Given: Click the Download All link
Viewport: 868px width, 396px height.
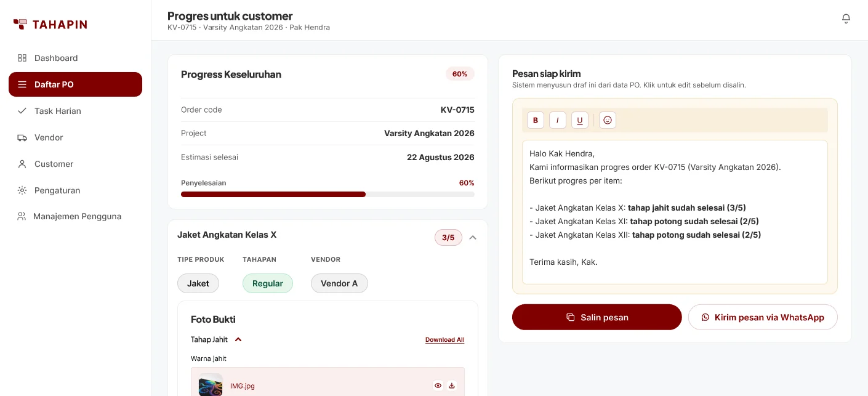Looking at the screenshot, I should click(444, 340).
